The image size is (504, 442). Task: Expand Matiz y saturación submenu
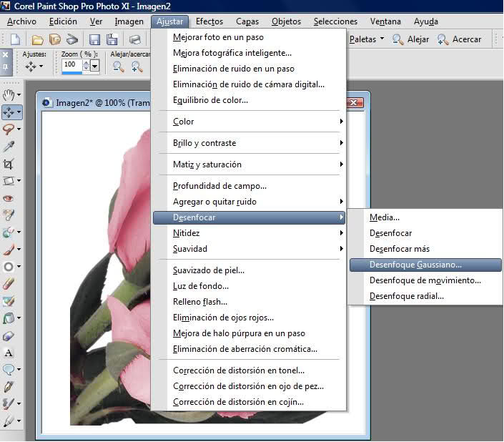pos(249,164)
